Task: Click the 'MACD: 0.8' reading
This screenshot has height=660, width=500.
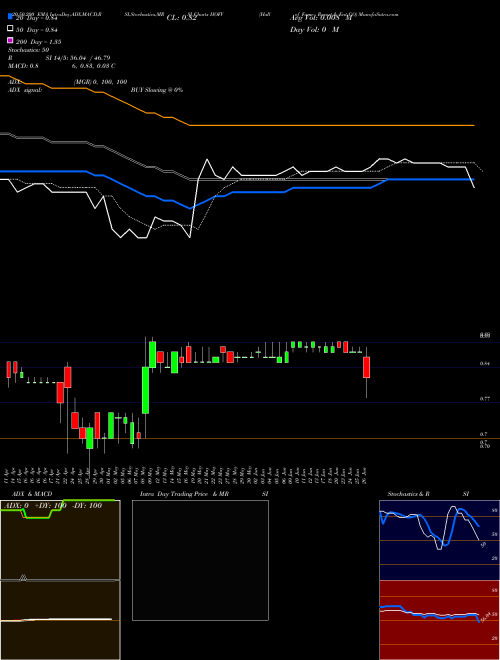Action: (23, 66)
